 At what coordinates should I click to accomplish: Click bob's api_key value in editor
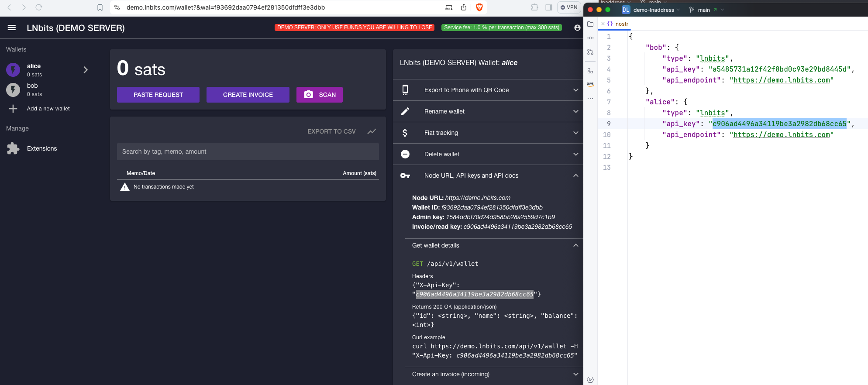780,69
